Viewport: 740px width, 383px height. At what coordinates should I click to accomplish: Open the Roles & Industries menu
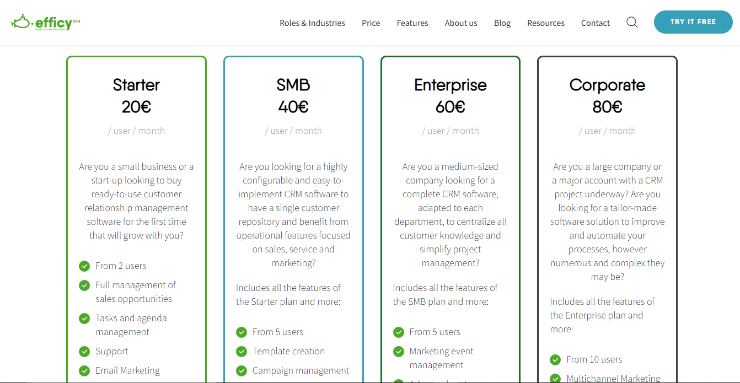point(312,23)
